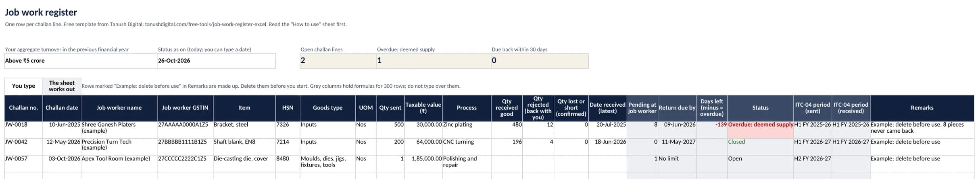Select the item 'Die-casting die, cover'
Viewport: 980px width, 179px height.
244,164
